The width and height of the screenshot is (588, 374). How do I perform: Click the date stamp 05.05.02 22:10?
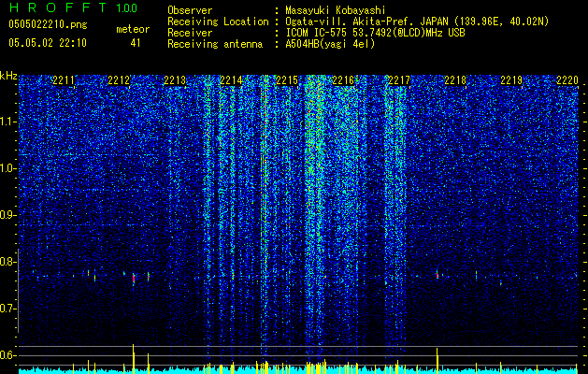[x=48, y=43]
